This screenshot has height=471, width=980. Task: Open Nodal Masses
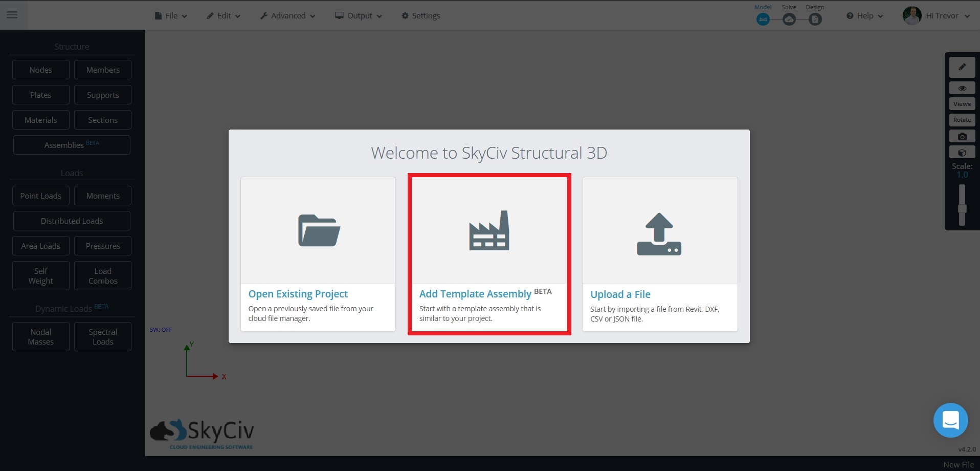41,337
